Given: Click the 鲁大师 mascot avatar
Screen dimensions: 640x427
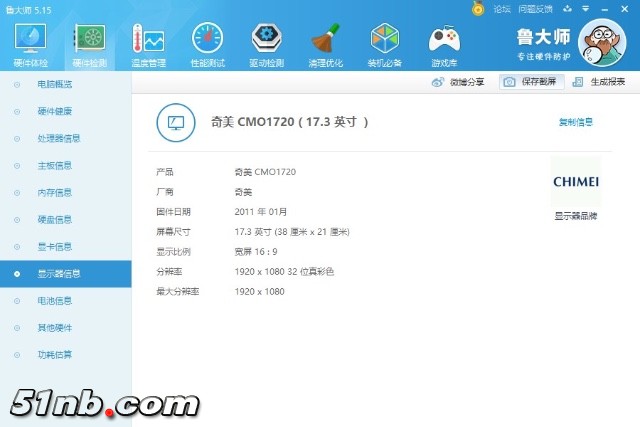Looking at the screenshot, I should pos(602,42).
